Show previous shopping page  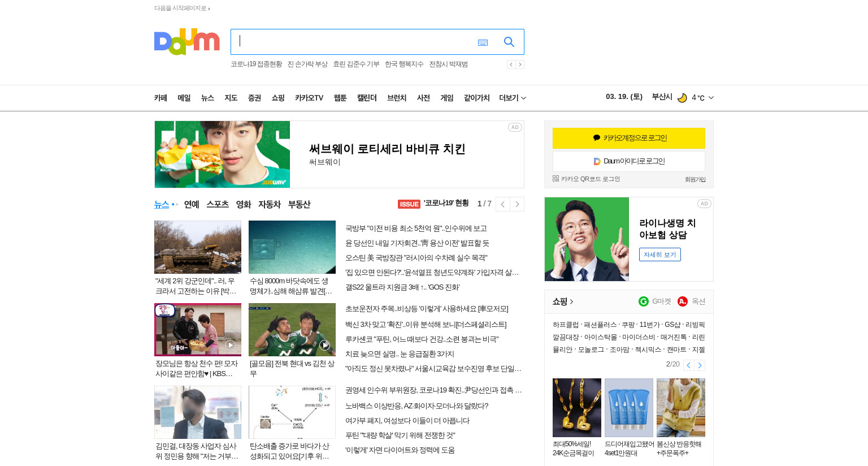(688, 365)
